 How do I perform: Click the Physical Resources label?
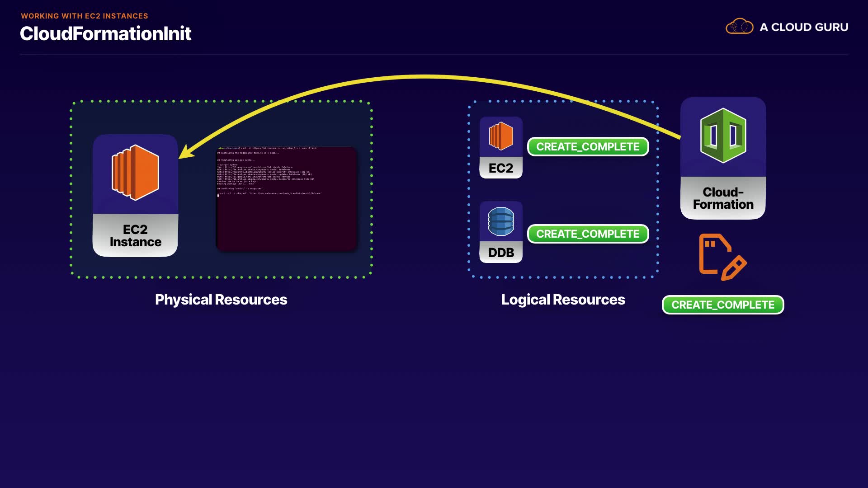pos(221,300)
